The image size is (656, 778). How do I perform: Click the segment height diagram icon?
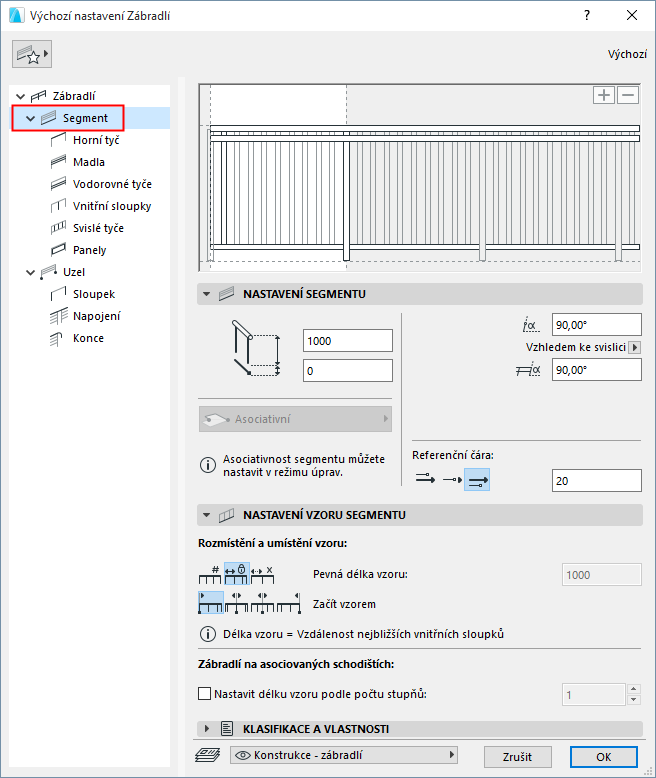click(256, 348)
